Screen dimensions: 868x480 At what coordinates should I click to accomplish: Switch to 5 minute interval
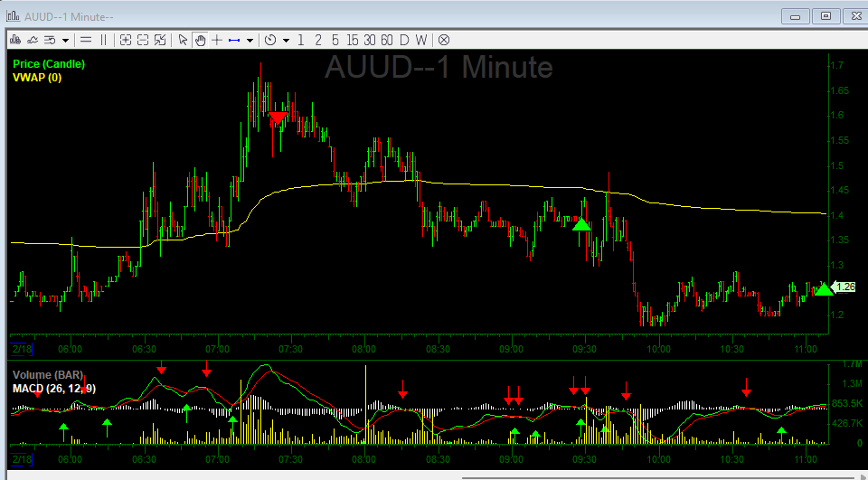click(x=335, y=40)
